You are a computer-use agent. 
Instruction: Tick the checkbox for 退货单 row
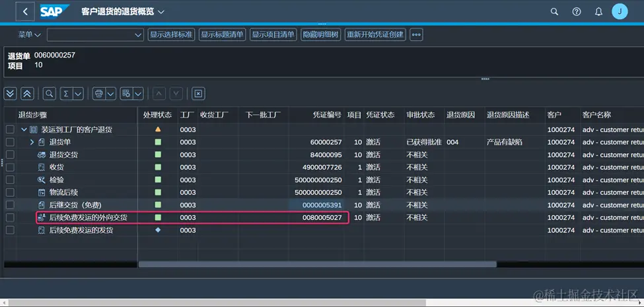(10, 142)
